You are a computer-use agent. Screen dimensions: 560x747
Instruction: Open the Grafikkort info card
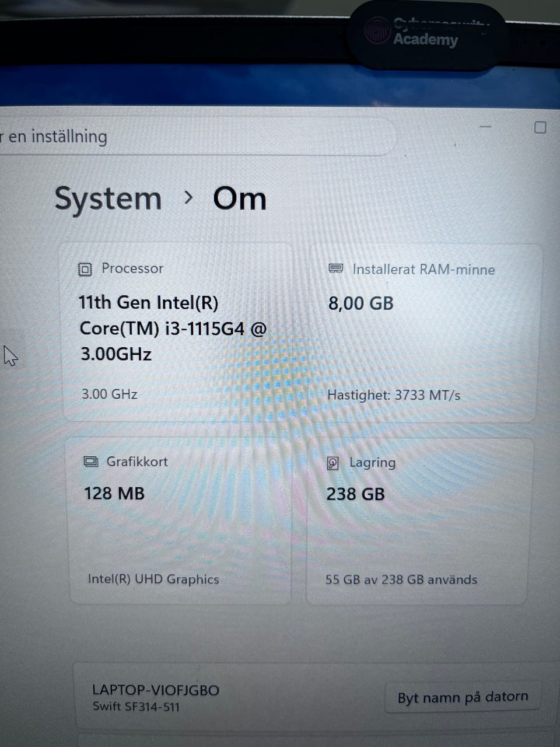point(180,521)
